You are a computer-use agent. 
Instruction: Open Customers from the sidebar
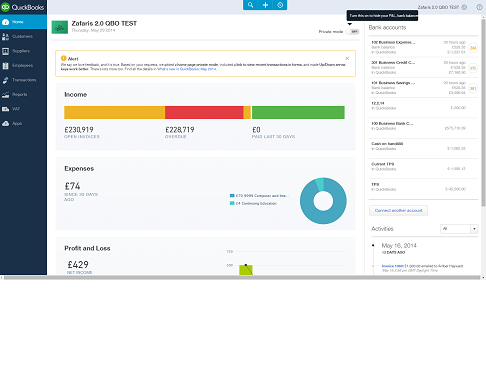click(23, 36)
